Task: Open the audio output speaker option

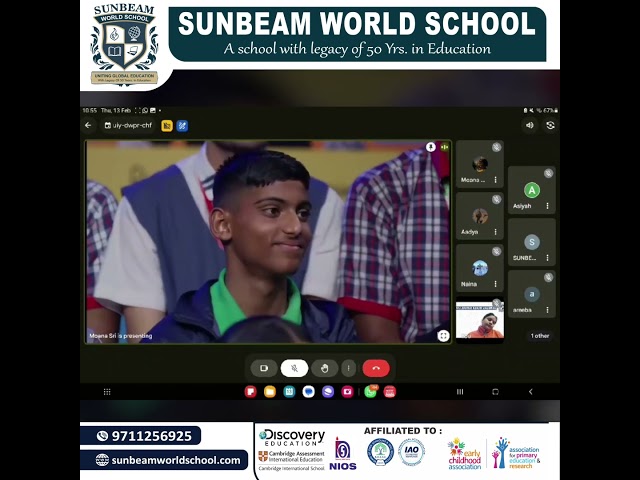Action: [529, 125]
